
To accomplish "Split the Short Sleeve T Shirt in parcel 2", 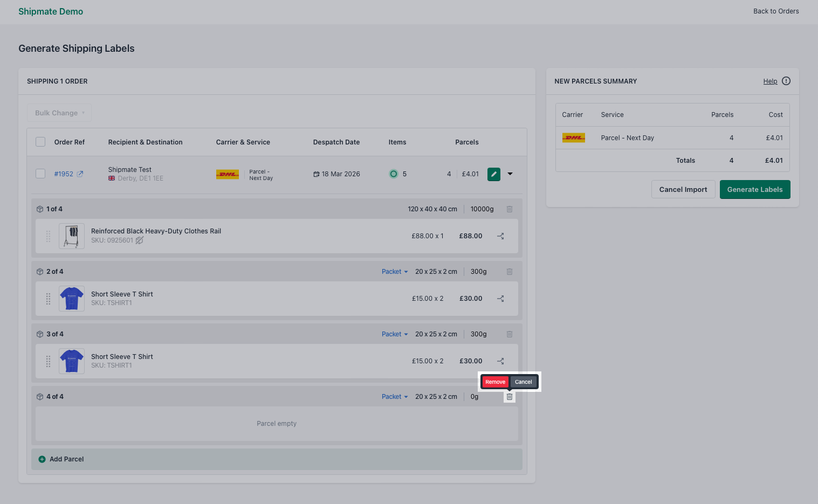I will (500, 298).
